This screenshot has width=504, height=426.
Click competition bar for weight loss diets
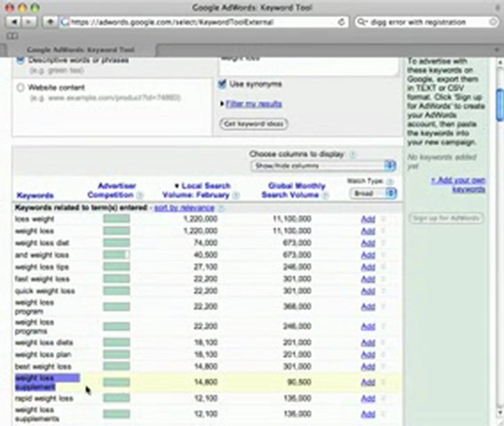coord(117,343)
